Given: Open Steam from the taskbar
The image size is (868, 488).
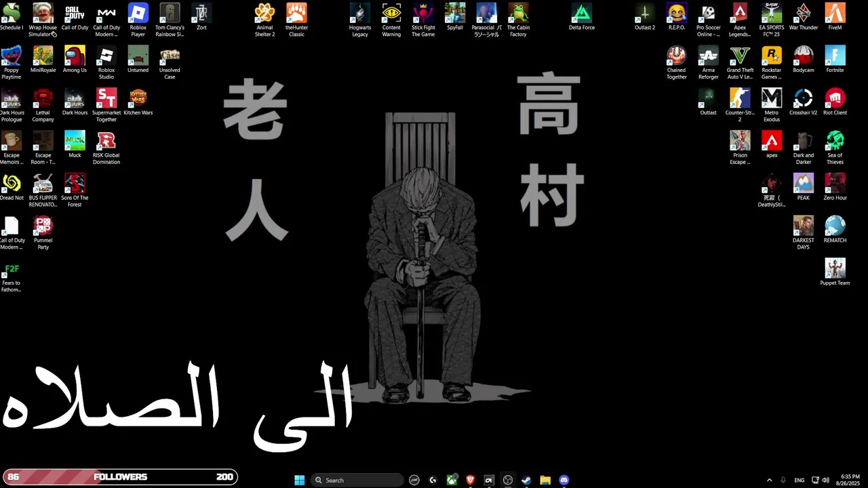Looking at the screenshot, I should click(526, 480).
